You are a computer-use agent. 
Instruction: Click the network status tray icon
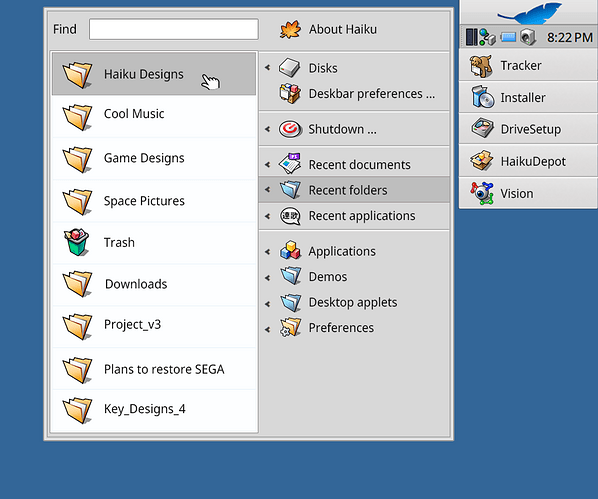click(x=487, y=37)
